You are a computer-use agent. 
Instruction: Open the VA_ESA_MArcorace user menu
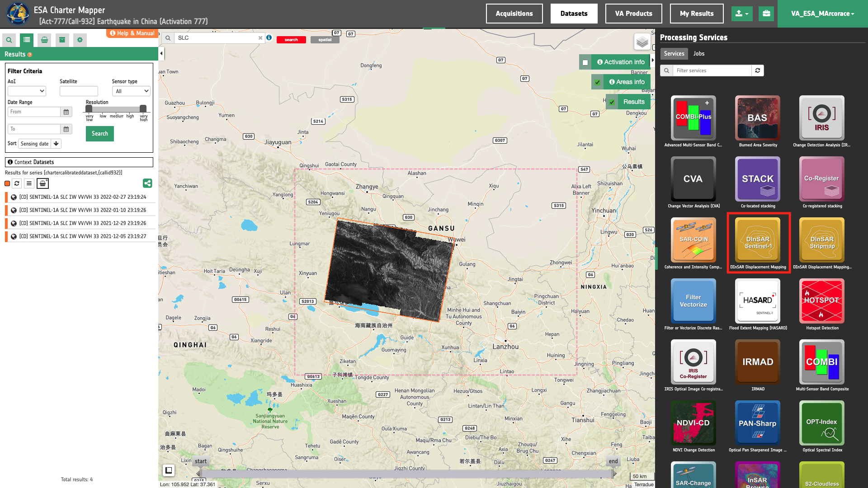tap(823, 14)
